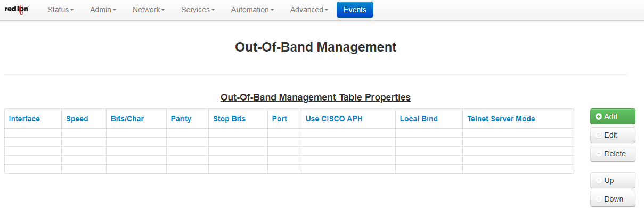Expand the Services menu
644x217 pixels.
[x=198, y=10]
